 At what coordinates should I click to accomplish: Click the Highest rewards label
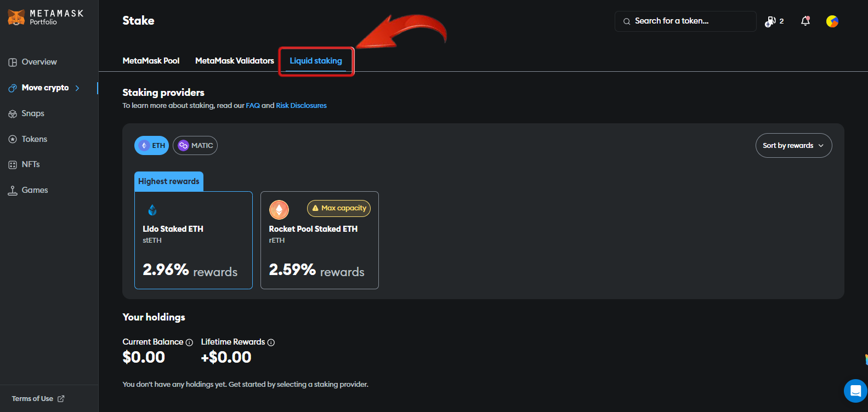click(169, 181)
